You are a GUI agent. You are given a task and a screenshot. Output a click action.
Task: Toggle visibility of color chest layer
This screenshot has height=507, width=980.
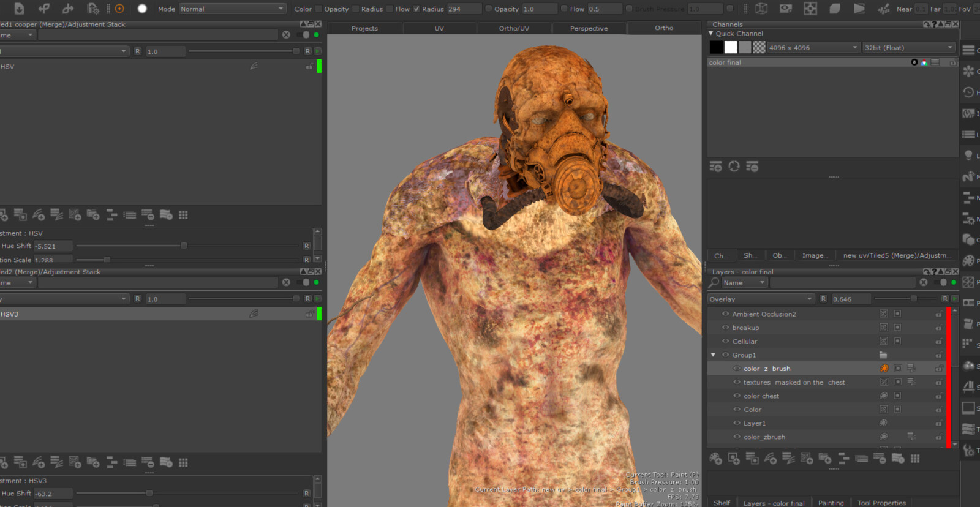click(737, 396)
